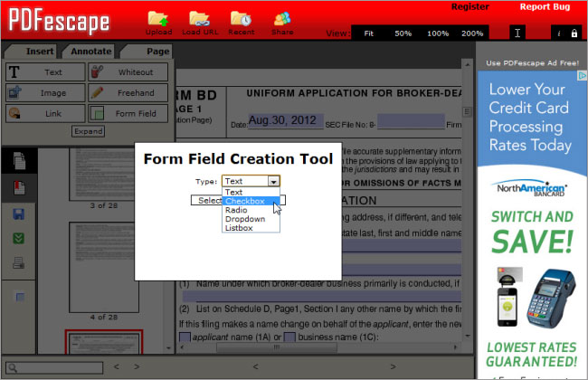Set view zoom to 100%
The image size is (588, 380).
click(438, 33)
